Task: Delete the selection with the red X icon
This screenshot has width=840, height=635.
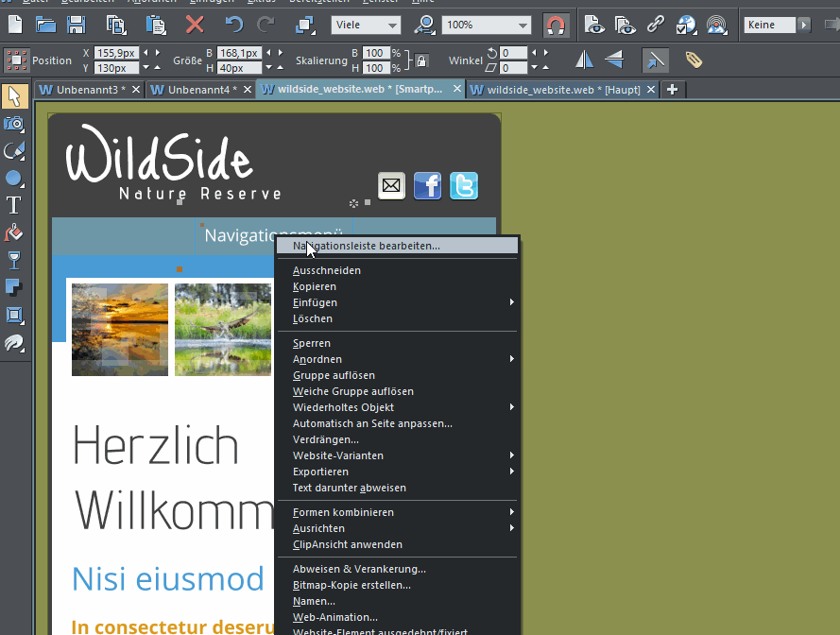Action: click(x=195, y=25)
